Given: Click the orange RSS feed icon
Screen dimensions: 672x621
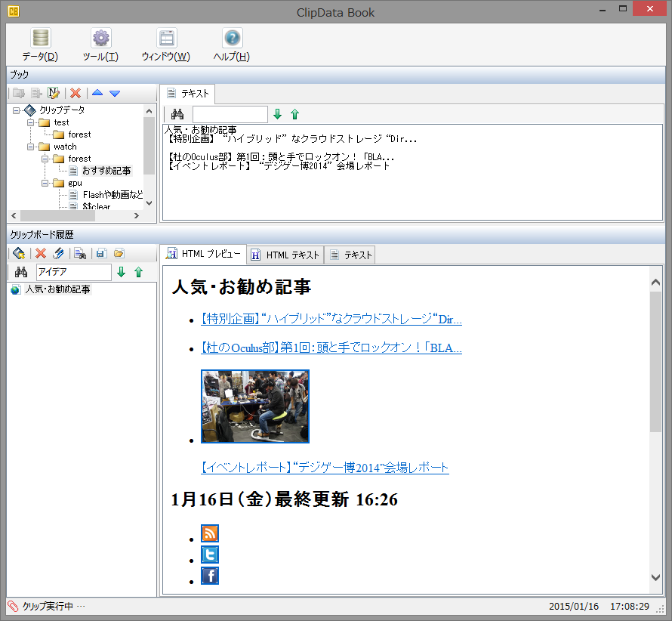Looking at the screenshot, I should pyautogui.click(x=210, y=533).
